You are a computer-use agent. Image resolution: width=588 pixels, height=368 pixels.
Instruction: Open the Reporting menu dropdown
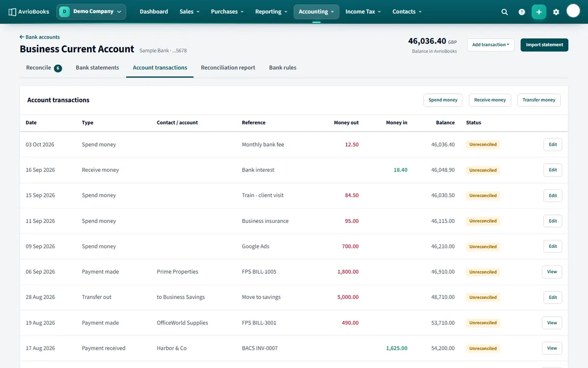click(271, 12)
